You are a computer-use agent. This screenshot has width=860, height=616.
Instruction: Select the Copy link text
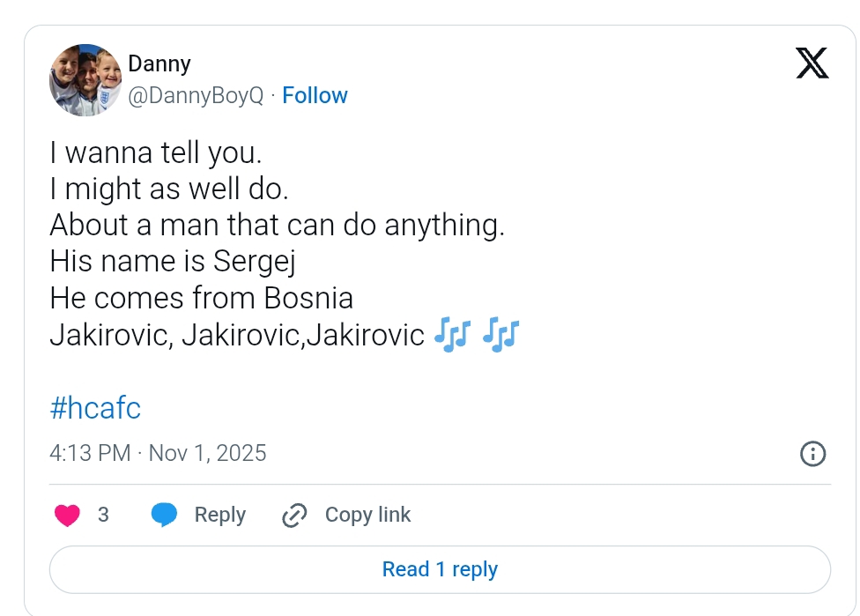[x=367, y=515]
